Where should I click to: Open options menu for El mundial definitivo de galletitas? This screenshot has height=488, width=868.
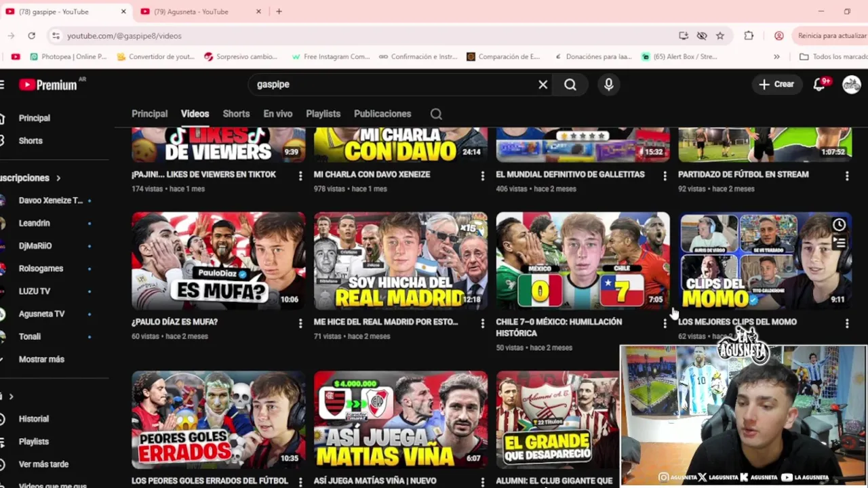(x=665, y=176)
